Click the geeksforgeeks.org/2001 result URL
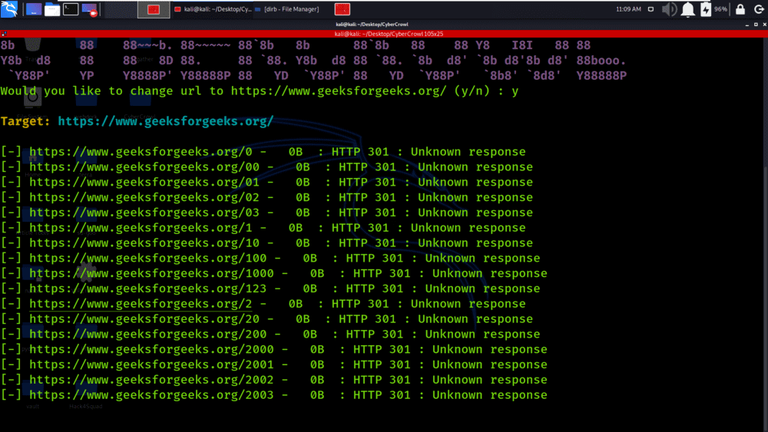 click(151, 364)
